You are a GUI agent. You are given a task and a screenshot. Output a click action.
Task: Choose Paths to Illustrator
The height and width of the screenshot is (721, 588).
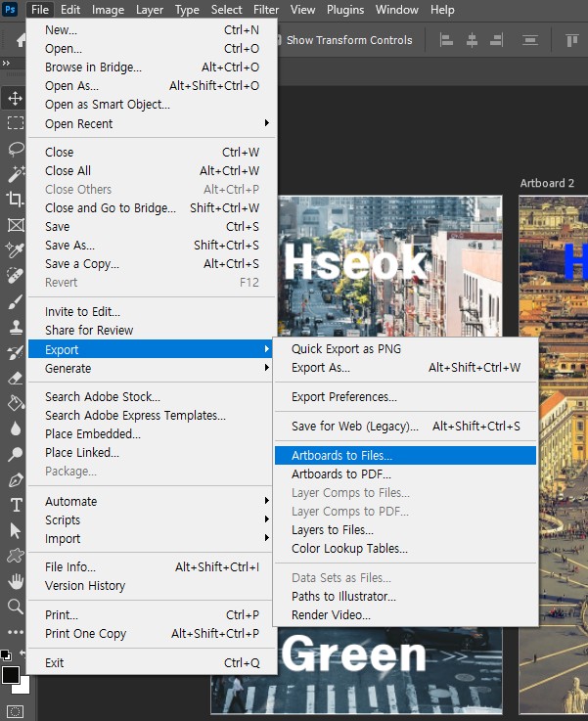pyautogui.click(x=405, y=596)
